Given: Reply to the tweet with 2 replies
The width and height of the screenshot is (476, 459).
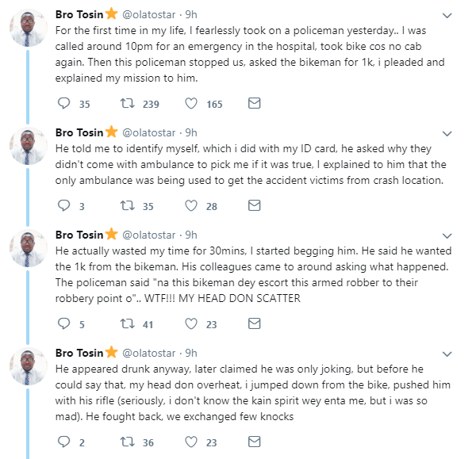Looking at the screenshot, I should (x=65, y=442).
